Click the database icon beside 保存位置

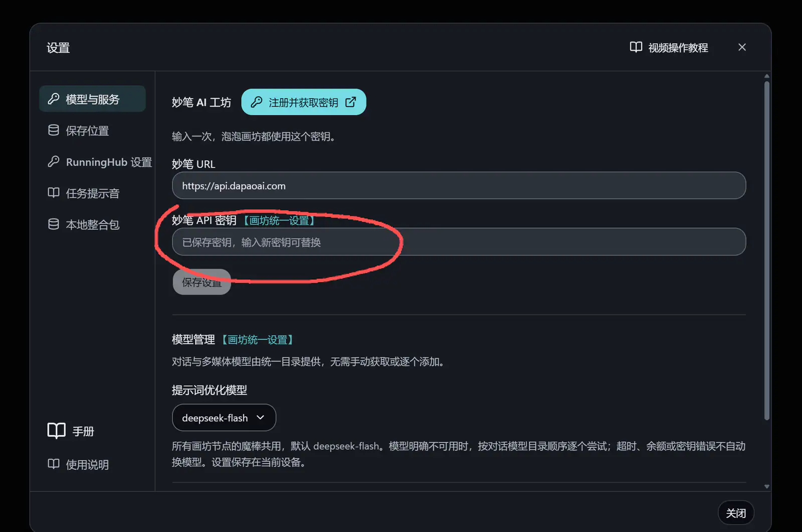click(x=54, y=130)
